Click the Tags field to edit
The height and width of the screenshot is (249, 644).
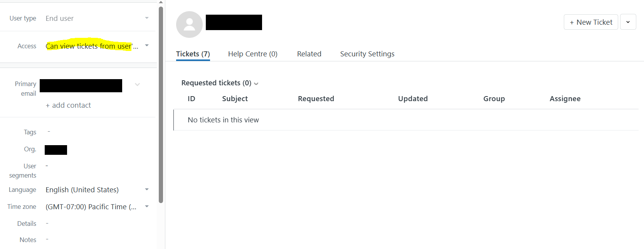[49, 131]
